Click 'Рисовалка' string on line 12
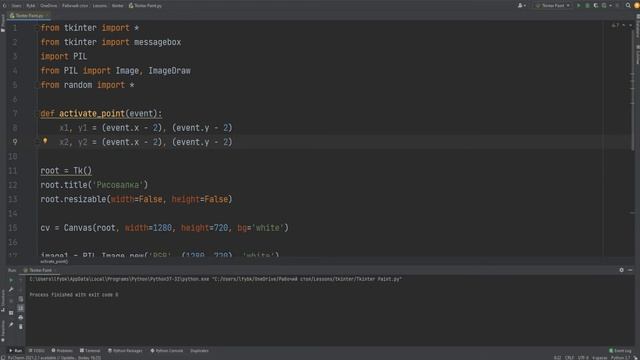 coord(118,185)
